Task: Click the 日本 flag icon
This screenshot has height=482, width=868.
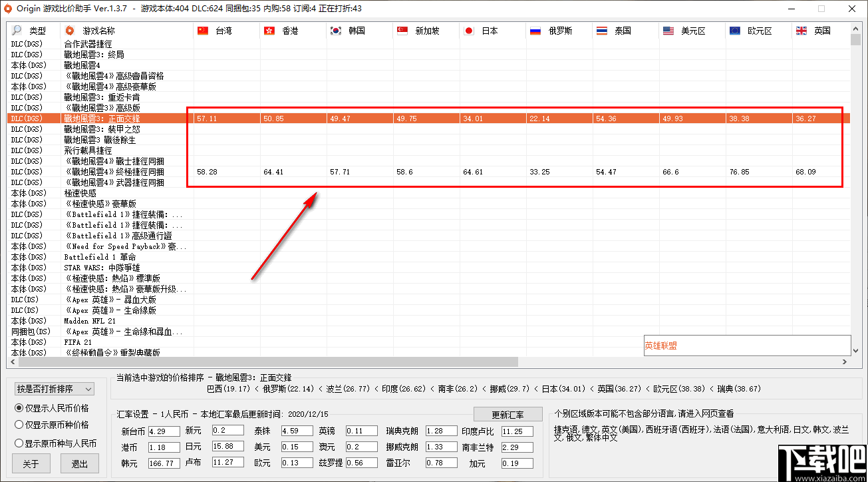Action: click(x=468, y=30)
